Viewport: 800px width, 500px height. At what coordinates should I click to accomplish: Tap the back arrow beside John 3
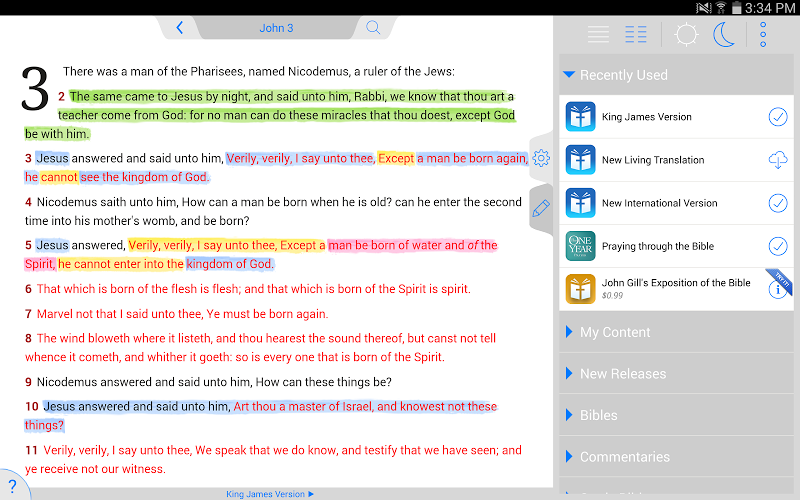[180, 28]
